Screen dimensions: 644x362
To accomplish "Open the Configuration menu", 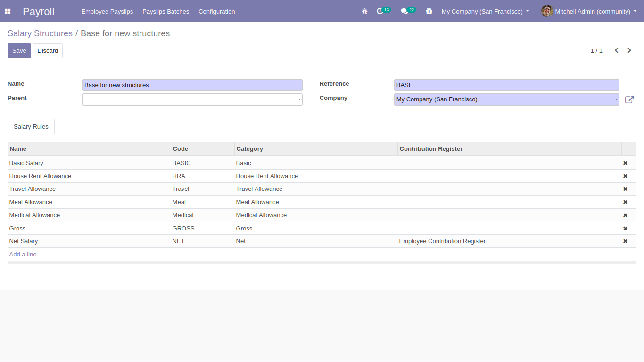I will pyautogui.click(x=216, y=11).
